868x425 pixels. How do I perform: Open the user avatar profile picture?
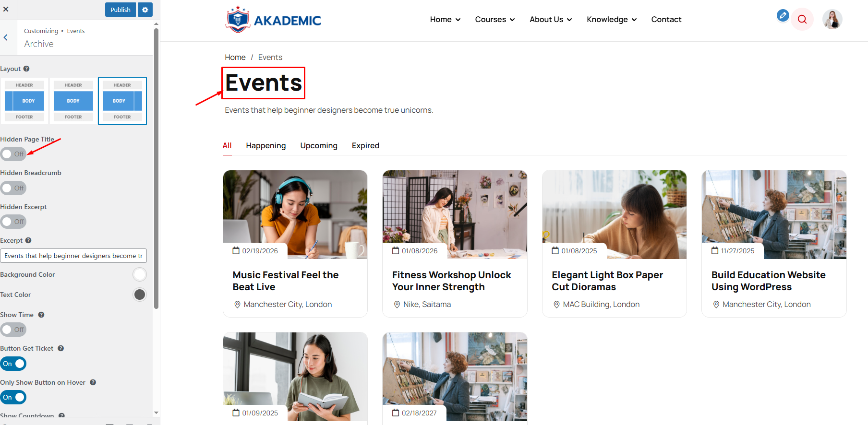pyautogui.click(x=832, y=20)
